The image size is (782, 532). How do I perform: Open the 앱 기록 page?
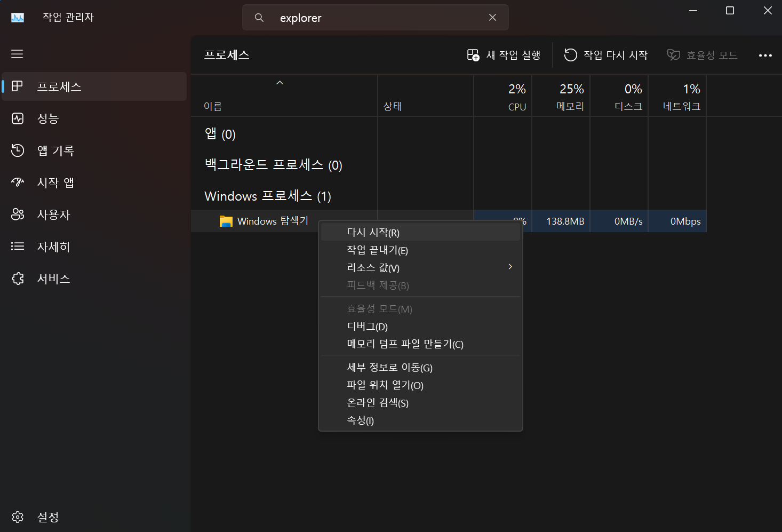click(x=94, y=150)
